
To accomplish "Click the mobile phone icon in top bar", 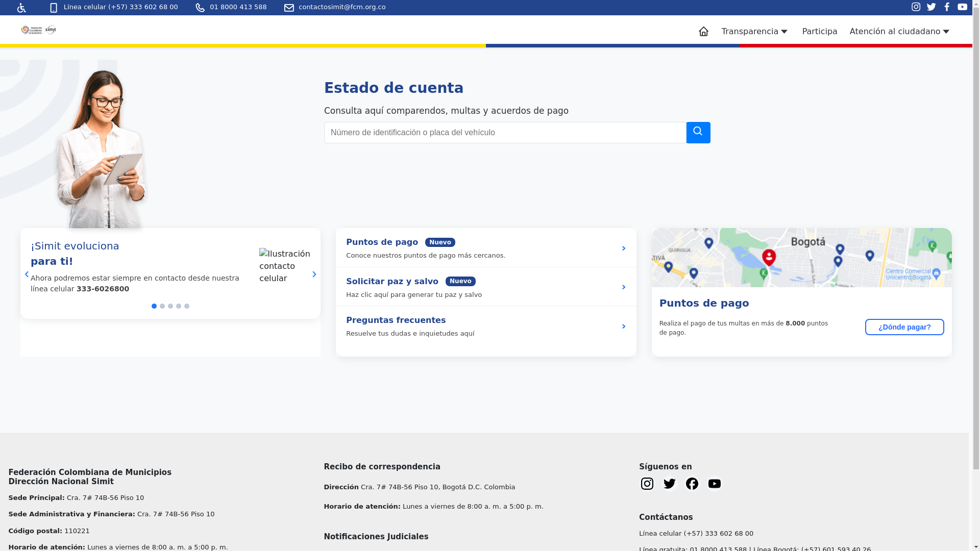I will coord(54,8).
